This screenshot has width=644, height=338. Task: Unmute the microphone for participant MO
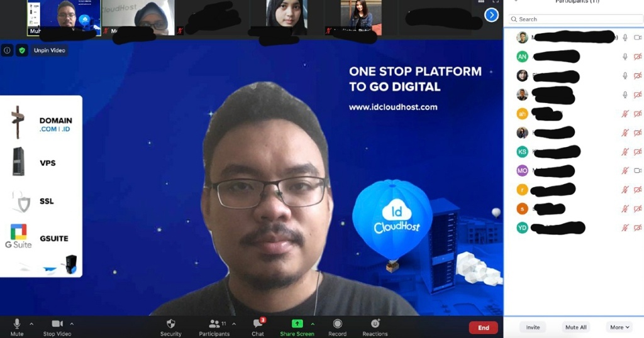click(x=625, y=171)
